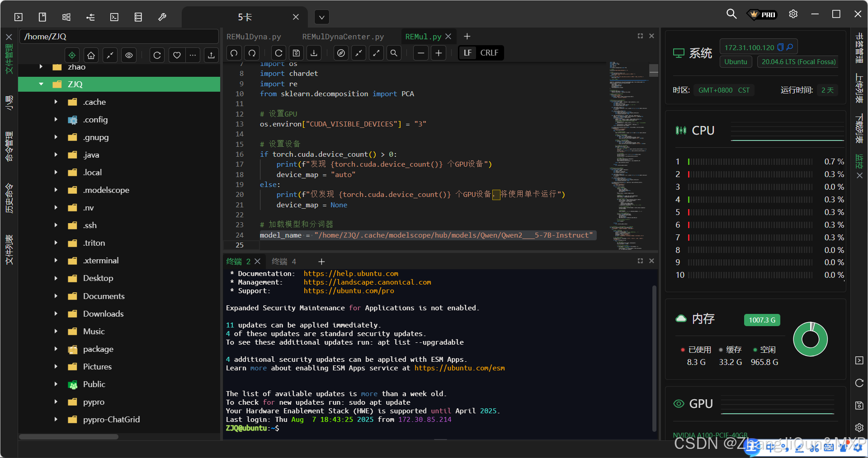Click the bookmark icon in the top bar
The image size is (868, 458).
(x=42, y=17)
